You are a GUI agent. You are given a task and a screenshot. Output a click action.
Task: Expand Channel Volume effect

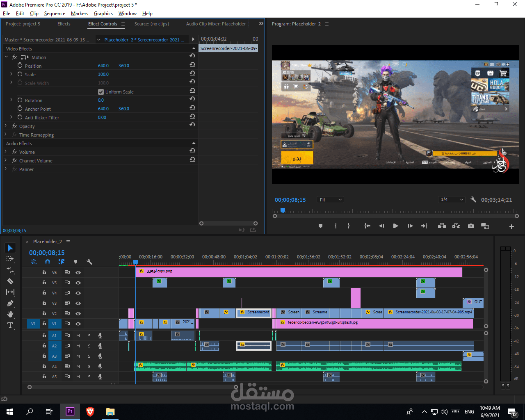coord(6,160)
